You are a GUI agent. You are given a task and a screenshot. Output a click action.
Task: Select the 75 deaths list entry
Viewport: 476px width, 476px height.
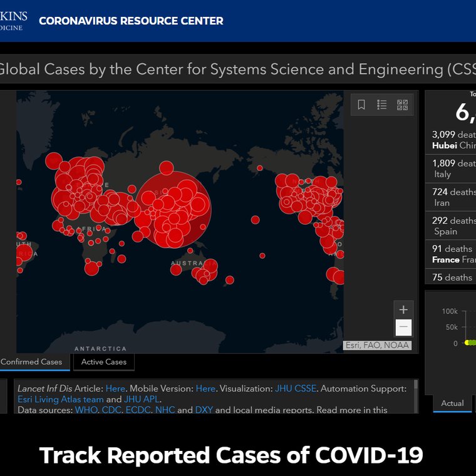450,277
